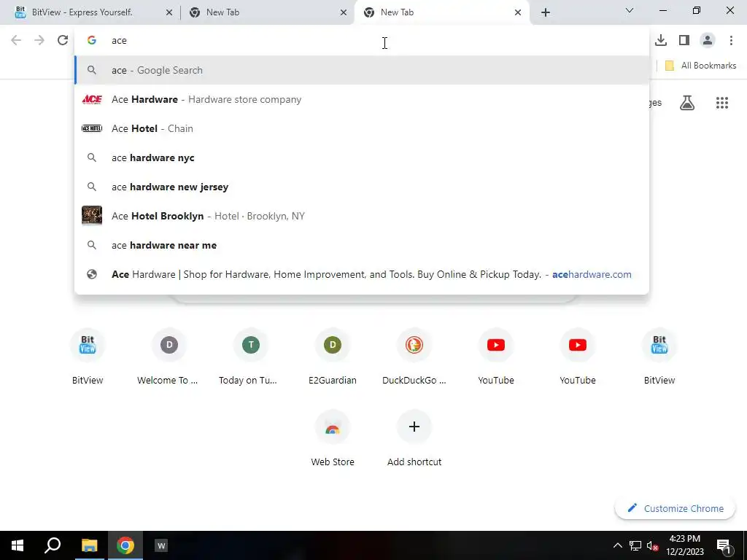Open the Windows Start menu
747x560 pixels.
coord(18,545)
